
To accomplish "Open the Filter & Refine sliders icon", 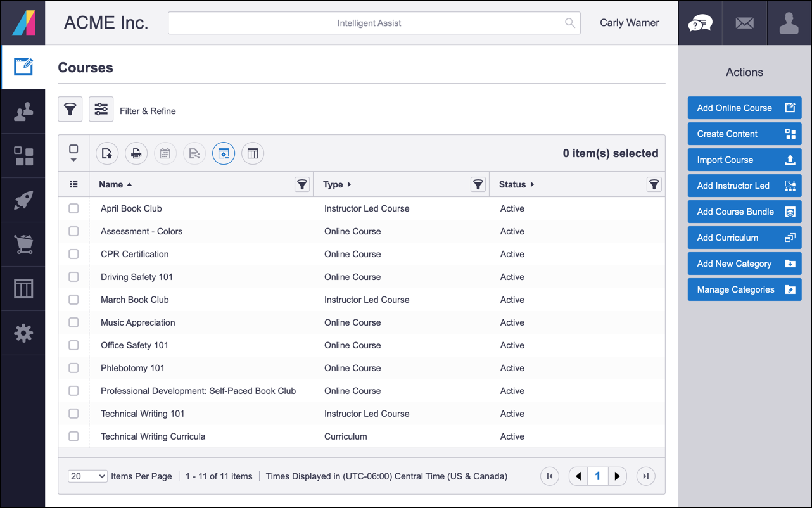I will pos(101,110).
